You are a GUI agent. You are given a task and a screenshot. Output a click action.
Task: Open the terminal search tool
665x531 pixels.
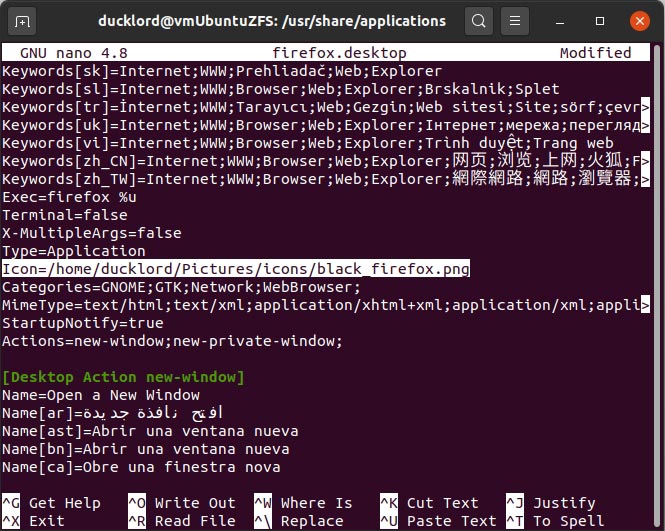[479, 21]
